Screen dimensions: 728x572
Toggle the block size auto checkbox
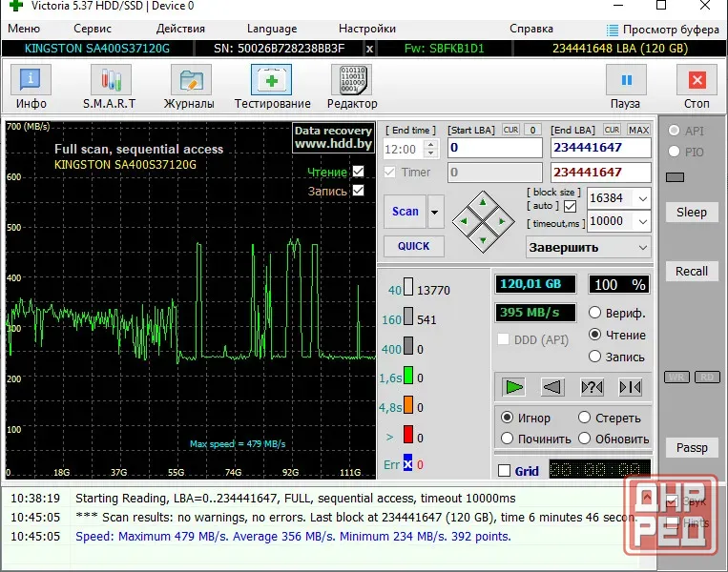(x=571, y=206)
